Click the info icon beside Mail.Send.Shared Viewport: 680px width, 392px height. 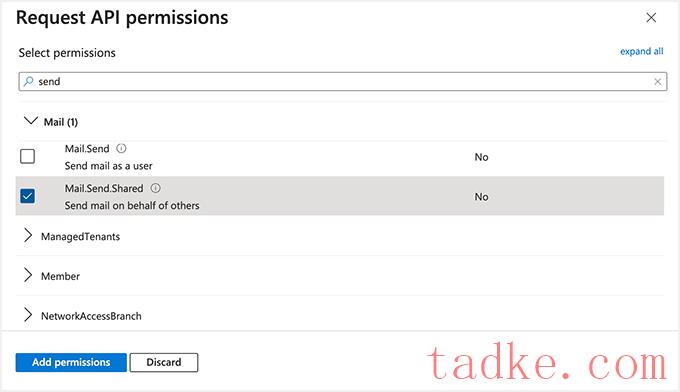[x=155, y=188]
